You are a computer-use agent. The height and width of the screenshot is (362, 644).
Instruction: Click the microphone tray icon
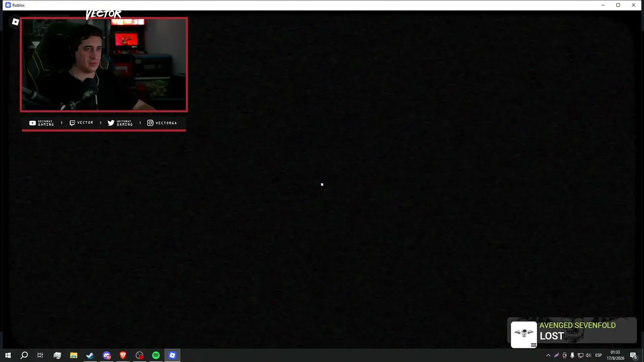pyautogui.click(x=572, y=355)
